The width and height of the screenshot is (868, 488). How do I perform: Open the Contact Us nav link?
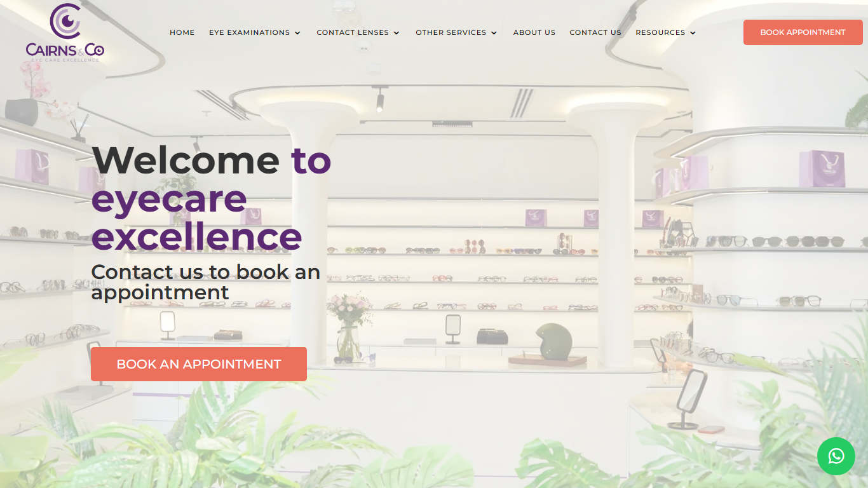coord(595,32)
